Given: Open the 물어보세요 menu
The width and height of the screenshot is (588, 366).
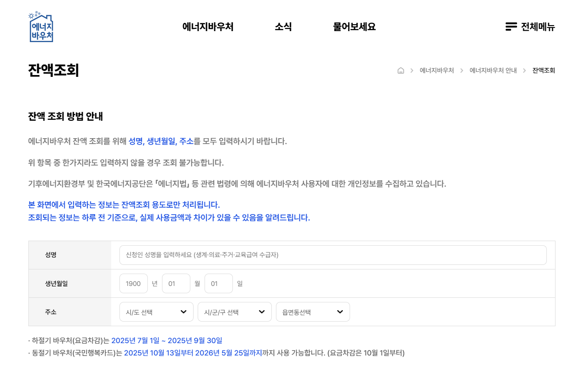Looking at the screenshot, I should [x=354, y=27].
